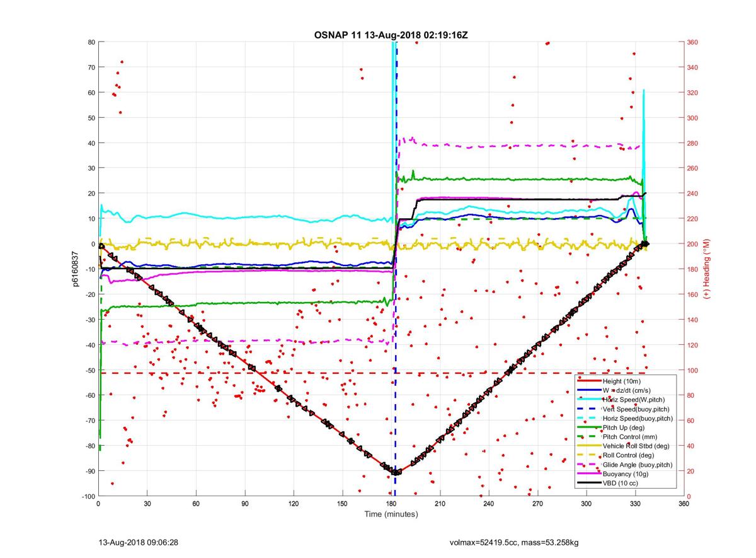Click the right heading axis tick label 280
756x558 pixels.
pos(693,143)
